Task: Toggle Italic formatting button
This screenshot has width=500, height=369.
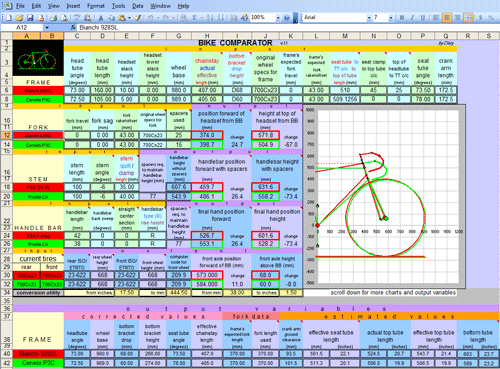Action: pos(412,18)
